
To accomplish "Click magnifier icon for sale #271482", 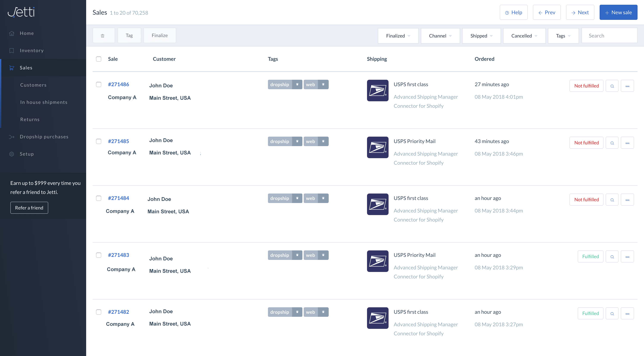I will tap(612, 314).
